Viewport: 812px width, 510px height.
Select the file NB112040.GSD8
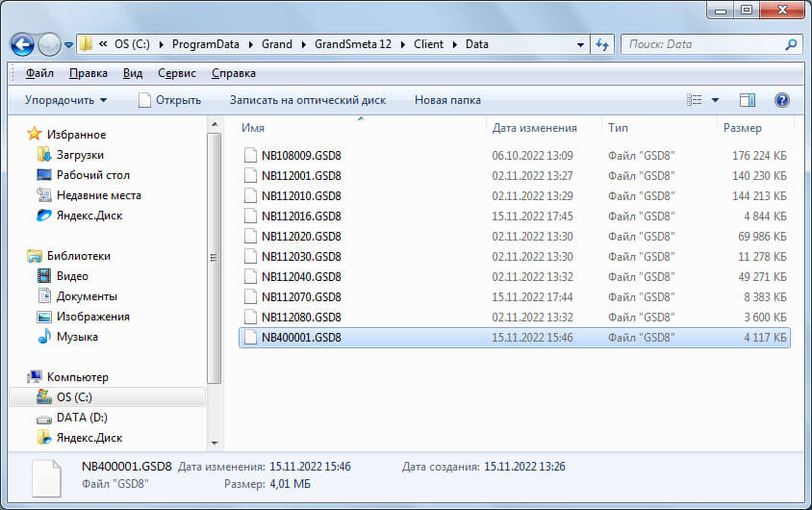tap(514, 276)
